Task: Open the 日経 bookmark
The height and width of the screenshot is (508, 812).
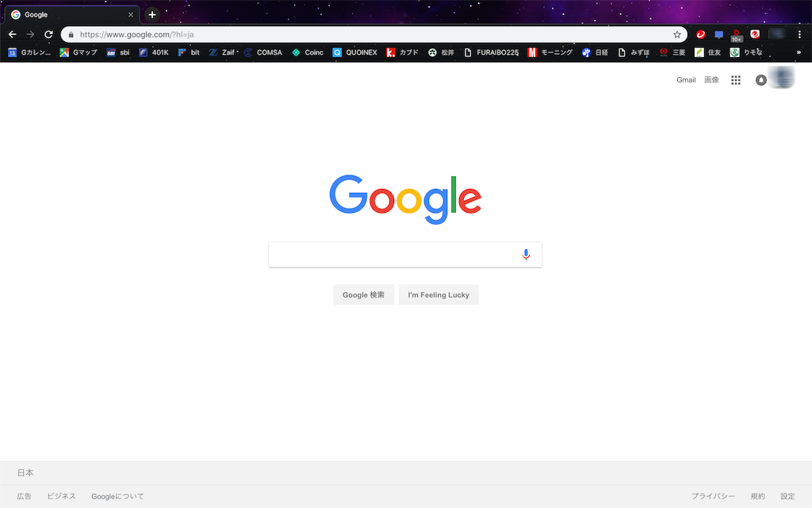Action: 595,52
